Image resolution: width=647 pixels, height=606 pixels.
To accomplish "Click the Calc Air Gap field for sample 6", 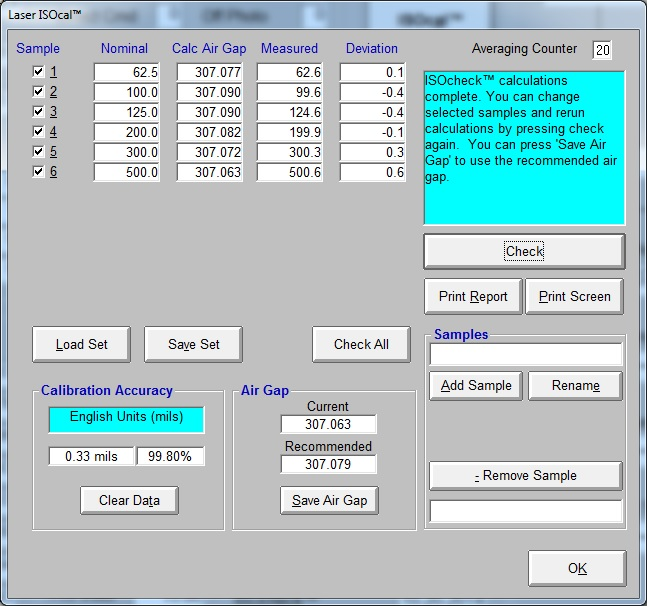I will pyautogui.click(x=210, y=172).
